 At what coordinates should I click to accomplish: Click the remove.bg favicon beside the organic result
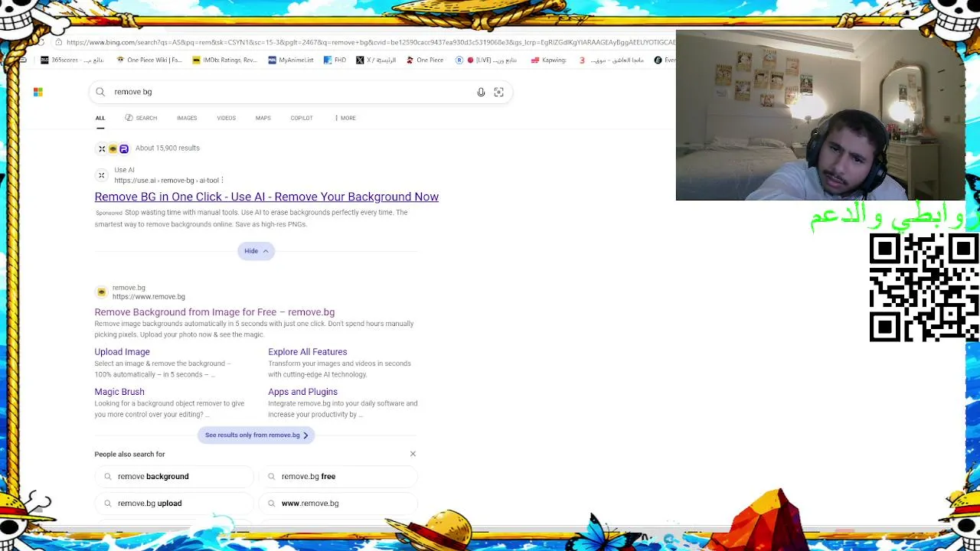[101, 292]
